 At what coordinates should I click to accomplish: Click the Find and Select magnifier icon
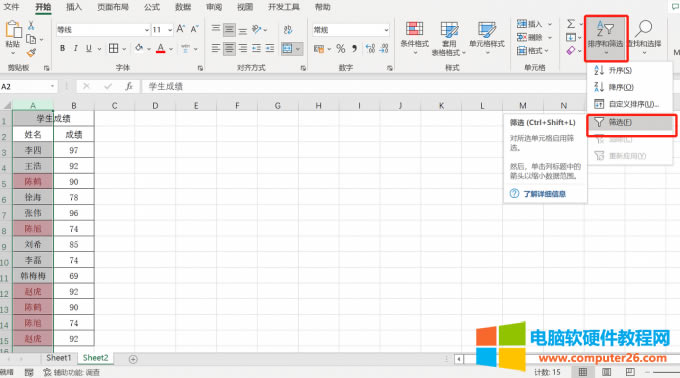644,29
